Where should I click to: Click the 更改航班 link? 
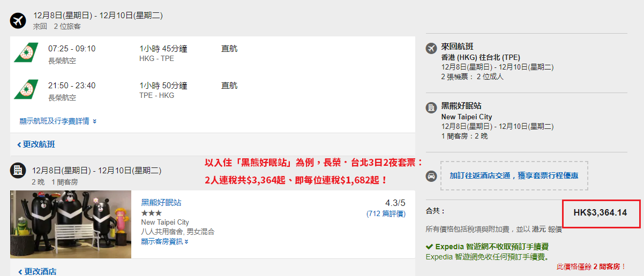click(x=36, y=144)
